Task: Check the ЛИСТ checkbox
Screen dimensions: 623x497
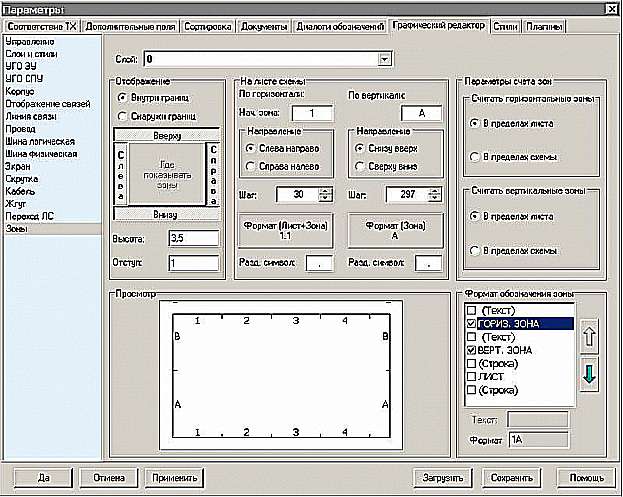Action: pyautogui.click(x=471, y=376)
